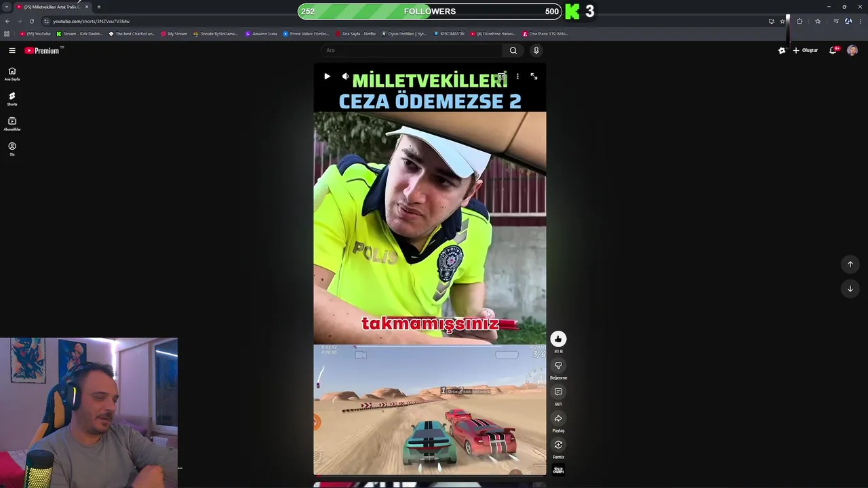The height and width of the screenshot is (488, 868).
Task: Open the Amazon Luna bookmark
Action: coord(261,33)
